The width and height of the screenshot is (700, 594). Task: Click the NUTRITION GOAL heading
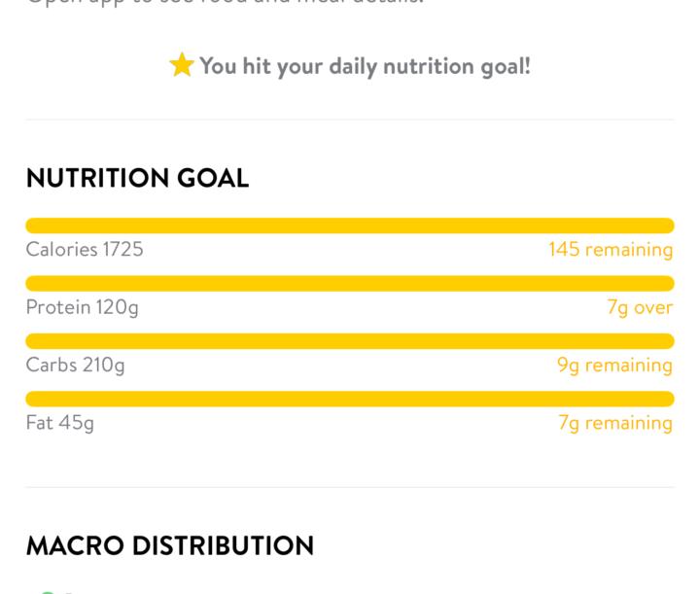click(137, 179)
